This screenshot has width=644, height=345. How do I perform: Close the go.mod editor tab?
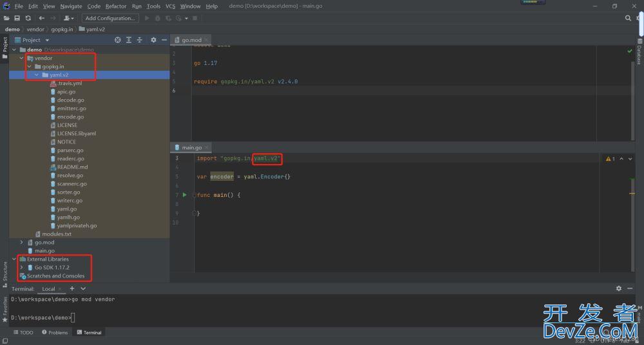(207, 40)
